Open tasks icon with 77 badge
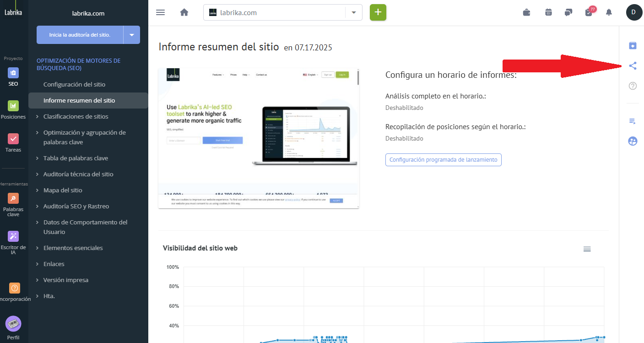The height and width of the screenshot is (343, 644). point(590,11)
